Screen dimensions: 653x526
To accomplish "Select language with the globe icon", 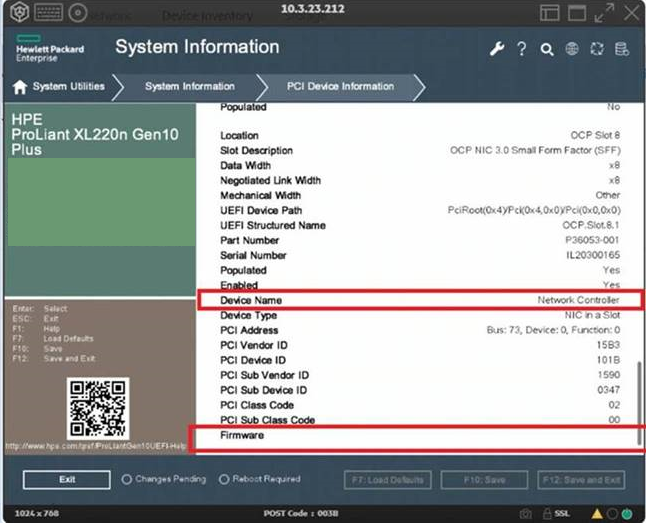I will click(x=572, y=49).
